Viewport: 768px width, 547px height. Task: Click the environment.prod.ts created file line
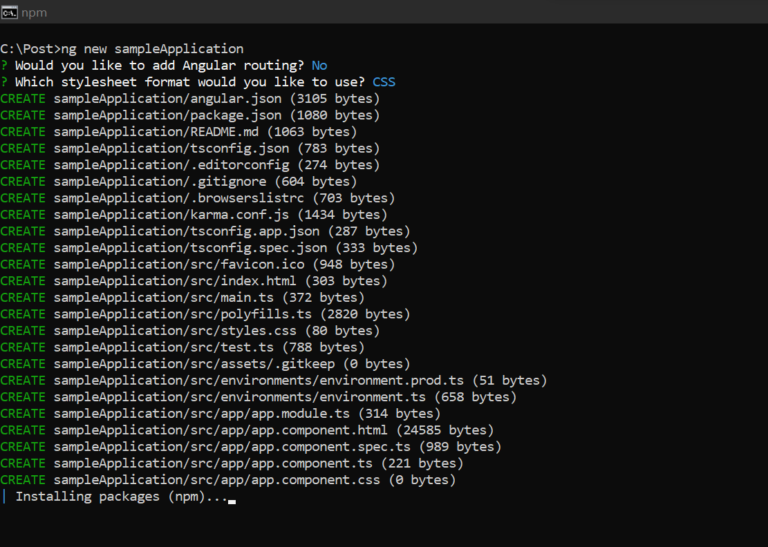(x=274, y=381)
